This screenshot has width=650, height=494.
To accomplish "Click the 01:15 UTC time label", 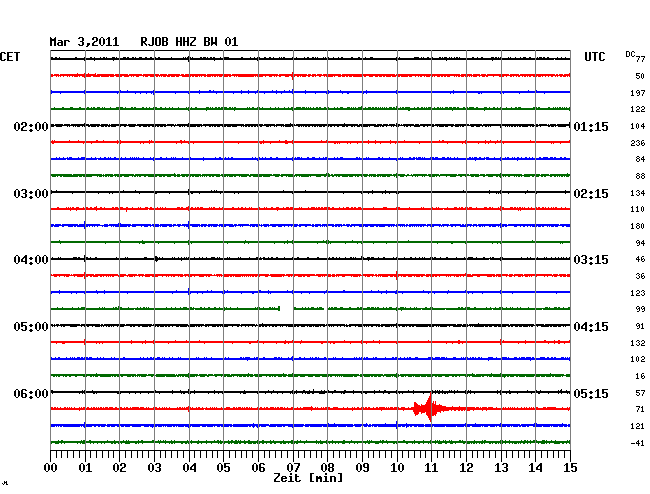I will tap(591, 126).
